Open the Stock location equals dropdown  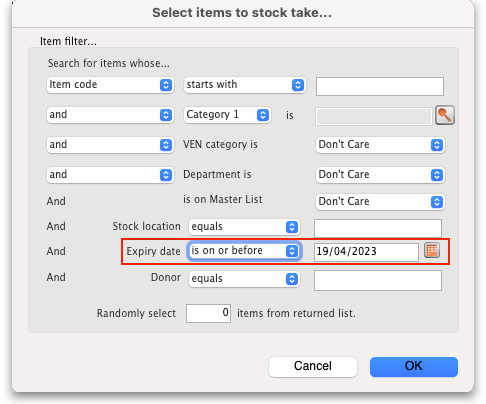(244, 227)
